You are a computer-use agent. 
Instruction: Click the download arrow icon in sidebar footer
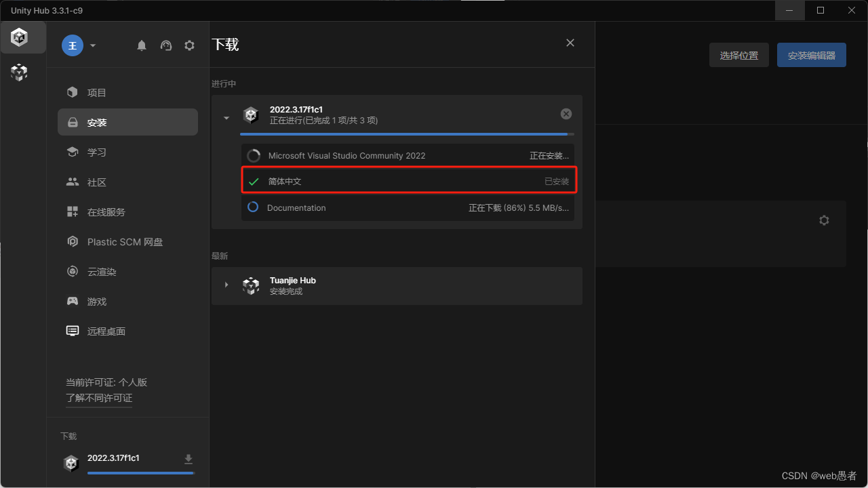pyautogui.click(x=189, y=460)
